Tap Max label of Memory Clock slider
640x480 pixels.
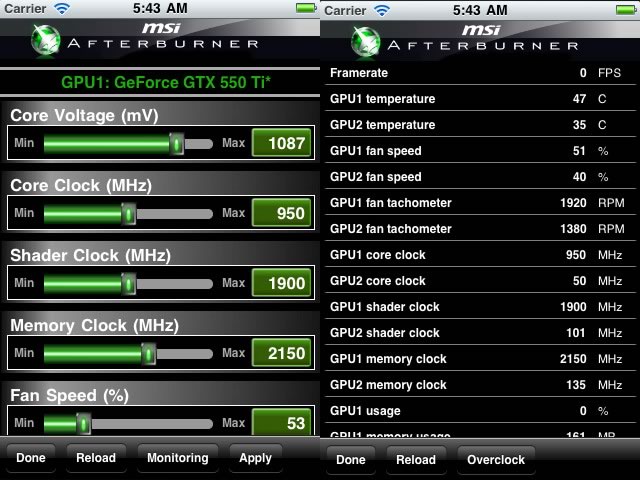coord(233,353)
